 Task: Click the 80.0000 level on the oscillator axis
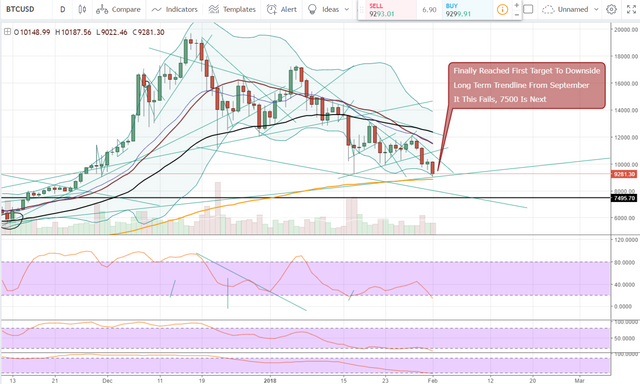click(625, 262)
